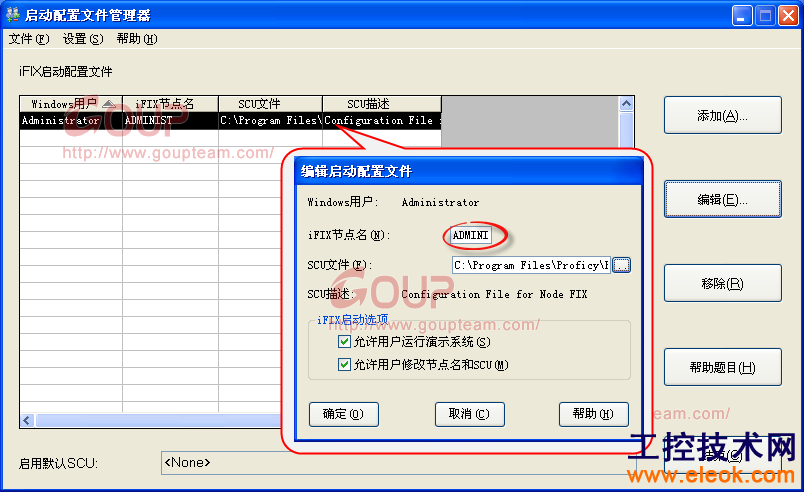
Task: Click the app icon in title bar
Action: [13, 15]
